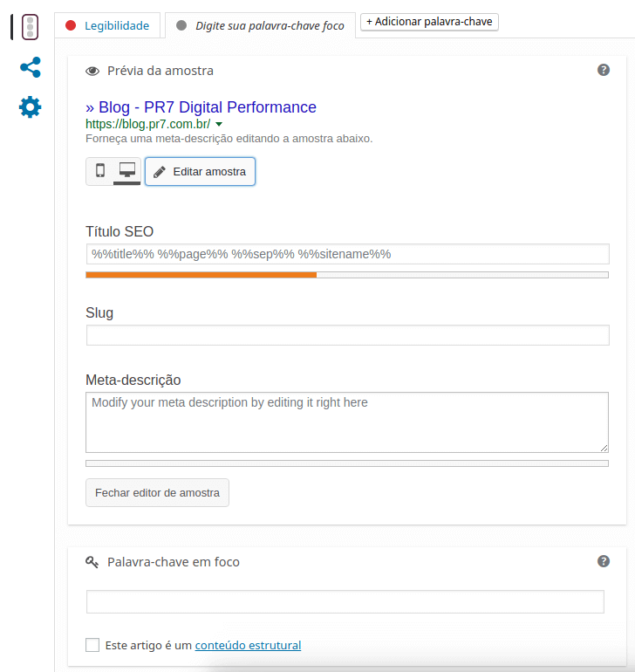Open the advanced gear settings tab
635x672 pixels.
click(x=30, y=107)
